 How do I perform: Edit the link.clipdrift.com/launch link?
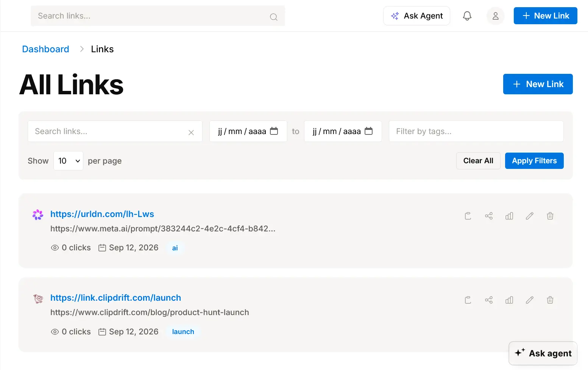click(x=530, y=300)
